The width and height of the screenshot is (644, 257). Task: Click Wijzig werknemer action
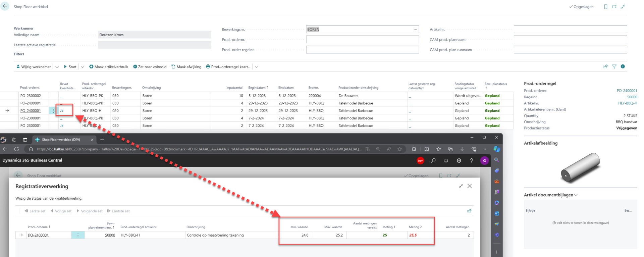click(34, 67)
